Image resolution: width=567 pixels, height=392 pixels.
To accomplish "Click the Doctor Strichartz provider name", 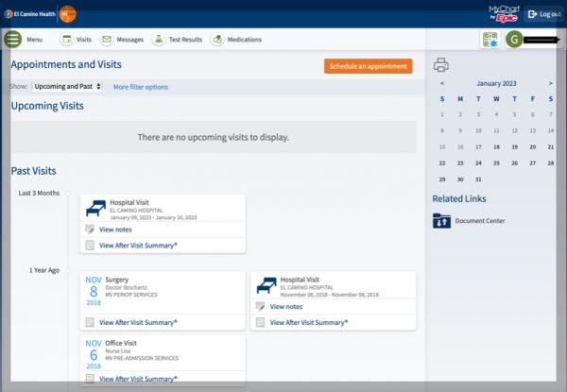I will point(126,287).
